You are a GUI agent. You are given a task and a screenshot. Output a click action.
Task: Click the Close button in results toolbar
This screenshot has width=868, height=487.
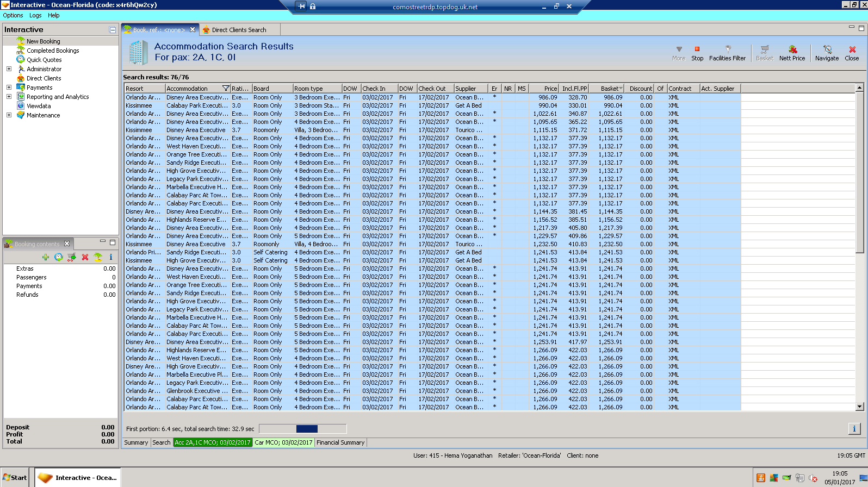(852, 53)
